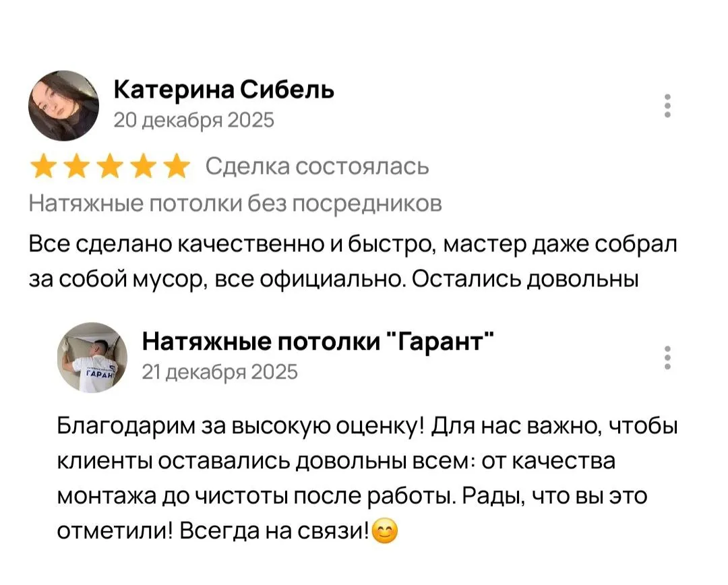Click the second star of the rating
The width and height of the screenshot is (728, 585).
point(76,166)
